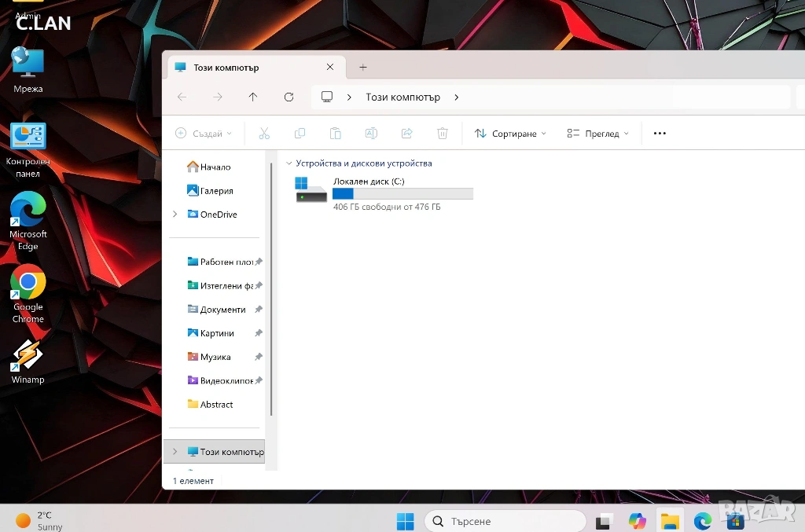Navigate to Галерия in sidebar
The height and width of the screenshot is (532, 805).
(x=215, y=191)
